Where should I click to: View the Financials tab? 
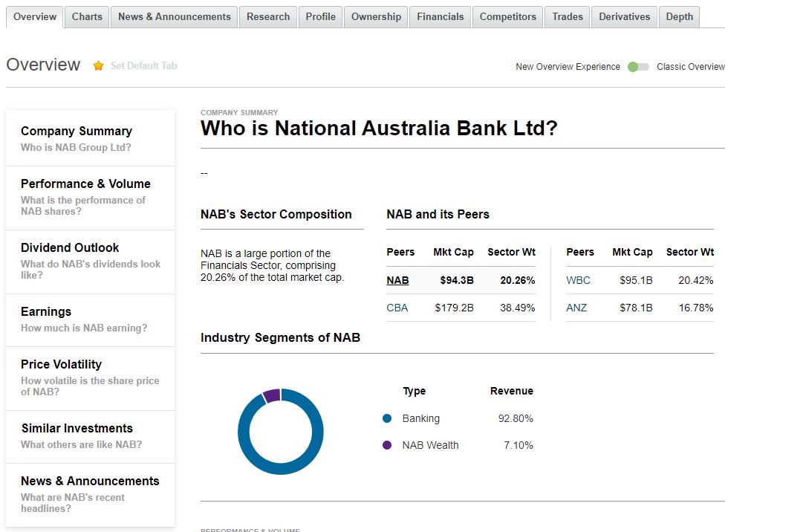tap(440, 17)
